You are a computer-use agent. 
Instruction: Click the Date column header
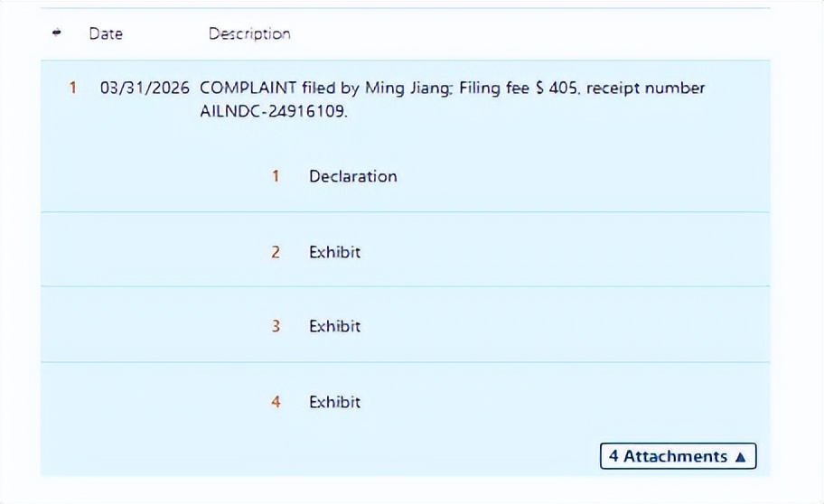106,33
